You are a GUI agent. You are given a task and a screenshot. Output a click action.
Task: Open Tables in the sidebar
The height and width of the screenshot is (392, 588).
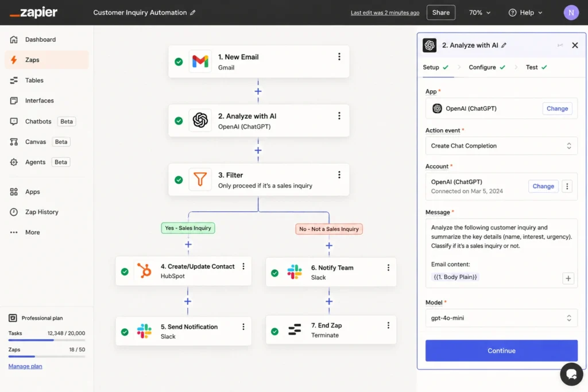[47, 80]
